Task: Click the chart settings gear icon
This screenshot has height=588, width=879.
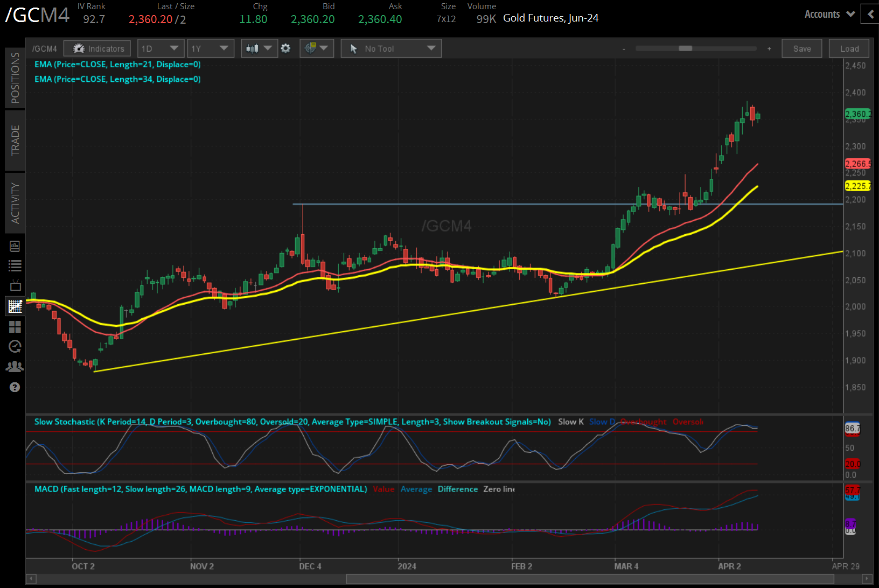Action: coord(286,48)
